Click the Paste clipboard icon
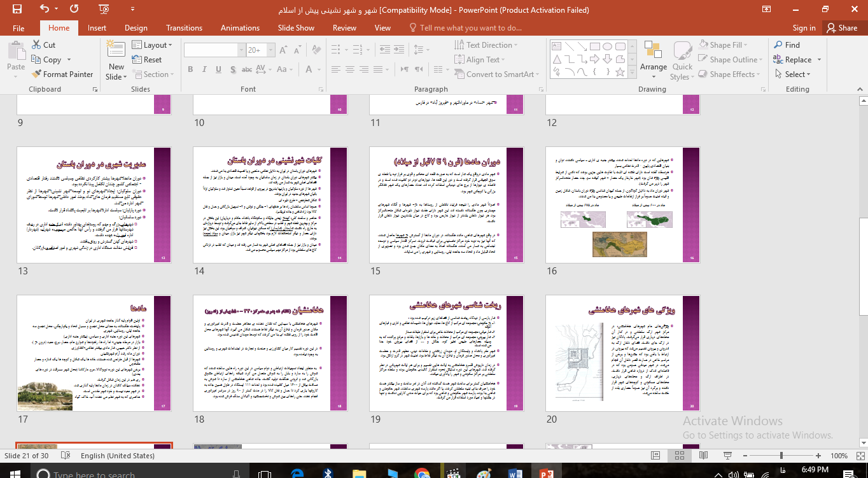 [16, 52]
